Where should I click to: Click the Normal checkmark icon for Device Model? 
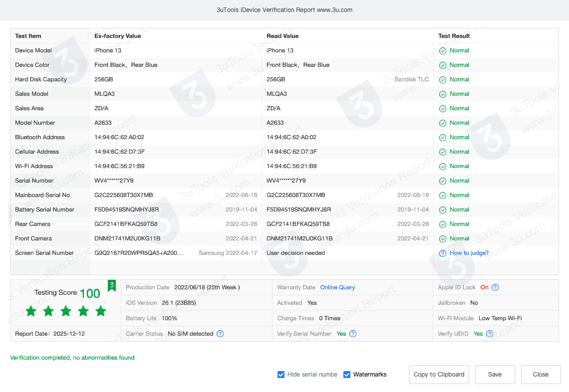click(x=443, y=51)
